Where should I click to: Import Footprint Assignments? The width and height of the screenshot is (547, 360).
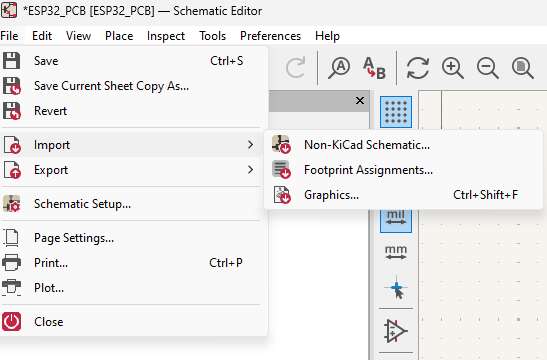tap(404, 170)
